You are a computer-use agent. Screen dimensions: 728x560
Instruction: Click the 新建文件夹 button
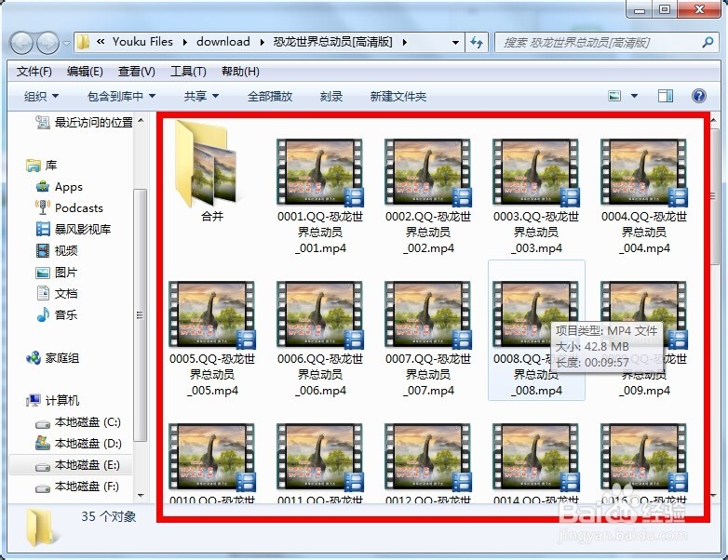[398, 97]
